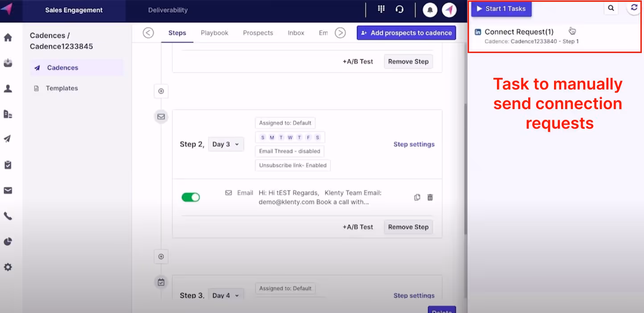The width and height of the screenshot is (644, 313).
Task: Open notifications via the bell icon
Action: (430, 9)
